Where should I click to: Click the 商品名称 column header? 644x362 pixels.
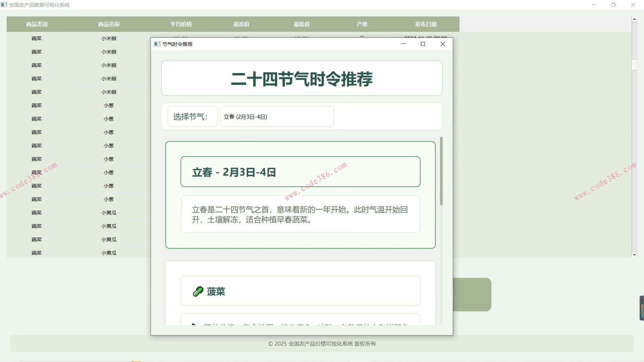(x=109, y=24)
